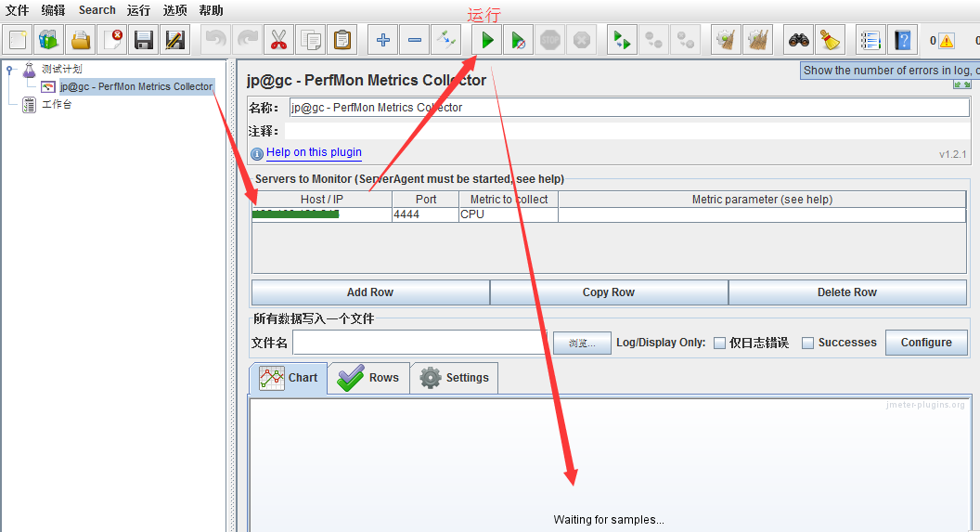Click the Port cell showing 4444

[426, 214]
